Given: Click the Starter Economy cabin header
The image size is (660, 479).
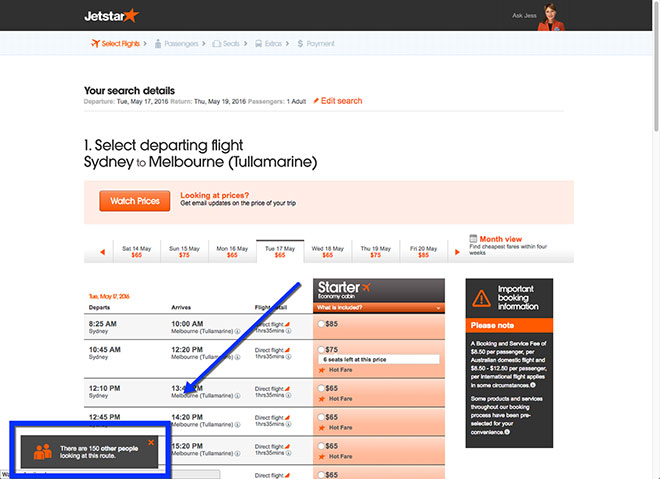Looking at the screenshot, I should pos(379,290).
